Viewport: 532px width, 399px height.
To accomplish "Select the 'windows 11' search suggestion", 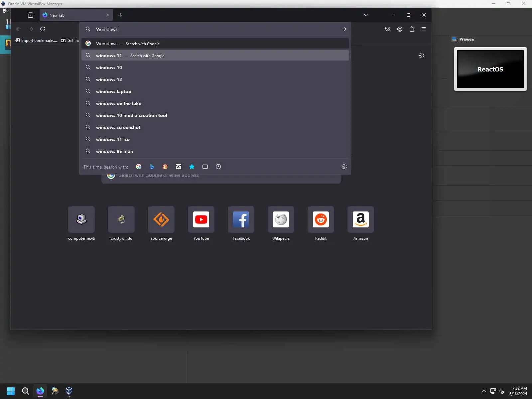I will pyautogui.click(x=215, y=56).
